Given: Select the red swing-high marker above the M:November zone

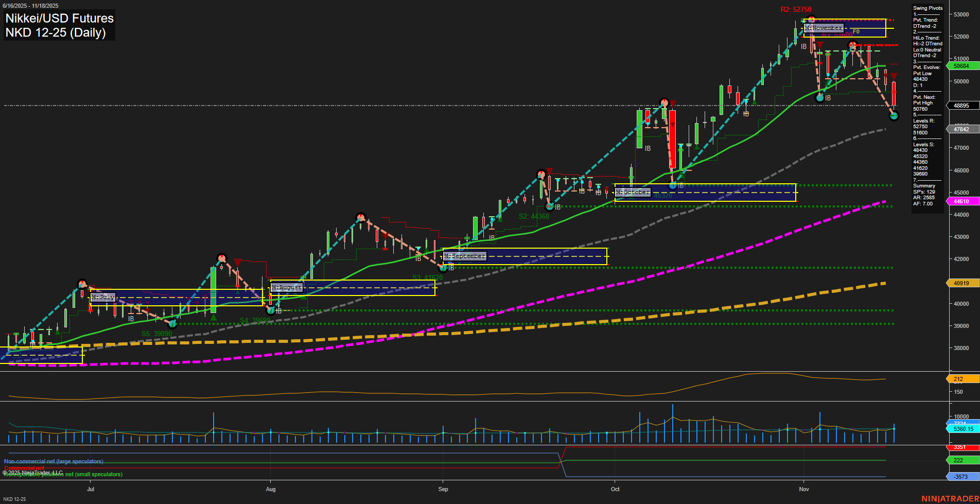Looking at the screenshot, I should coord(811,19).
